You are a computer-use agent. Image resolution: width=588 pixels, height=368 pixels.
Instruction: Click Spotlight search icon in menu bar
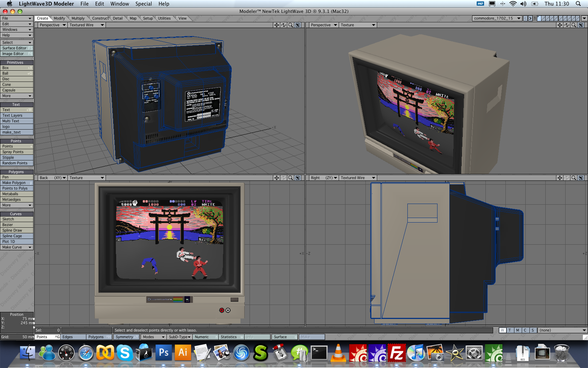tap(578, 4)
